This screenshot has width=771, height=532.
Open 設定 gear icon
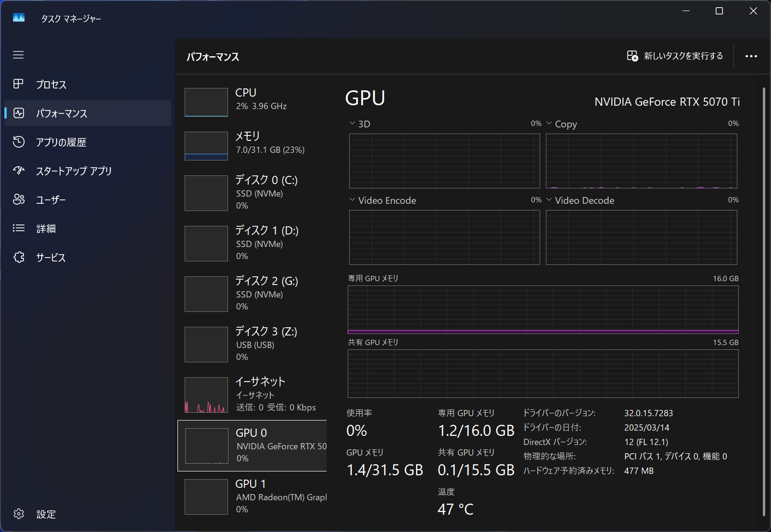pos(18,514)
